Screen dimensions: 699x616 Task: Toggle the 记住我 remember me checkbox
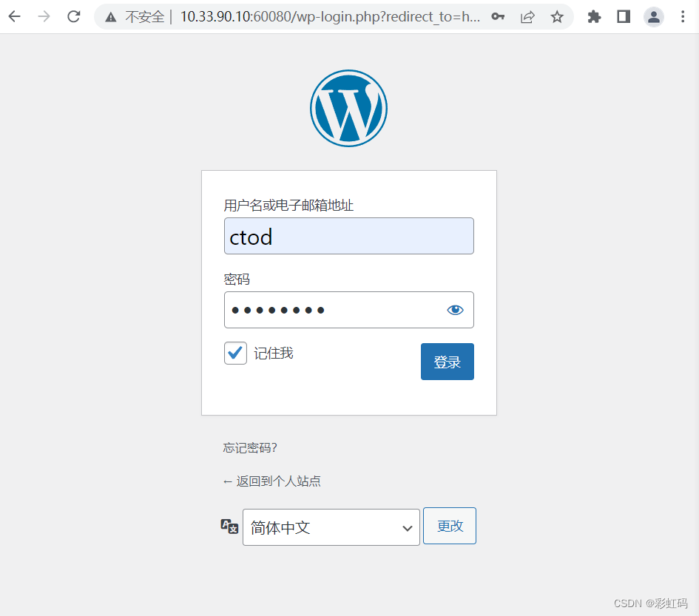pyautogui.click(x=235, y=353)
